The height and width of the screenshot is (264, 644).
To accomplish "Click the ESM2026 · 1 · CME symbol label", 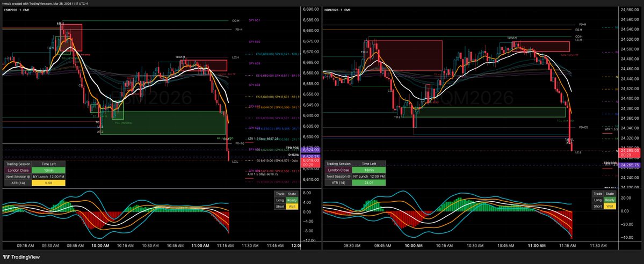I will click(x=16, y=10).
